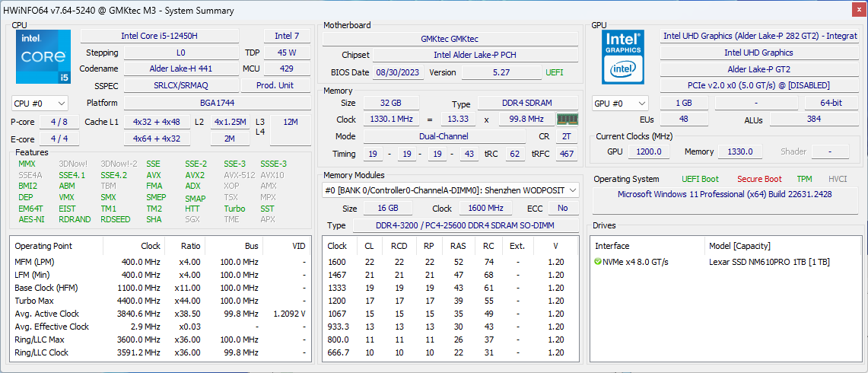Click the green memory module icon
The height and width of the screenshot is (373, 868).
pyautogui.click(x=567, y=120)
